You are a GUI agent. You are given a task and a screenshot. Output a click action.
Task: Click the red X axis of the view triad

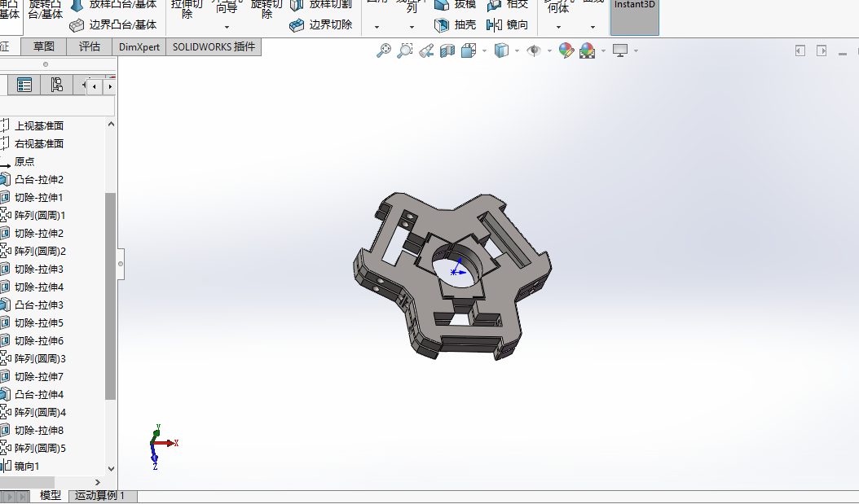click(x=166, y=443)
